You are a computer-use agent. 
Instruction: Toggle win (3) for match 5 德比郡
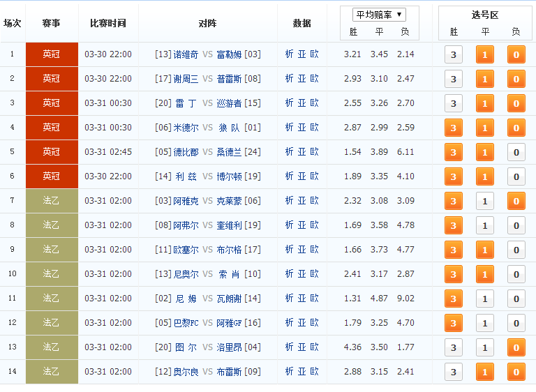coord(453,152)
